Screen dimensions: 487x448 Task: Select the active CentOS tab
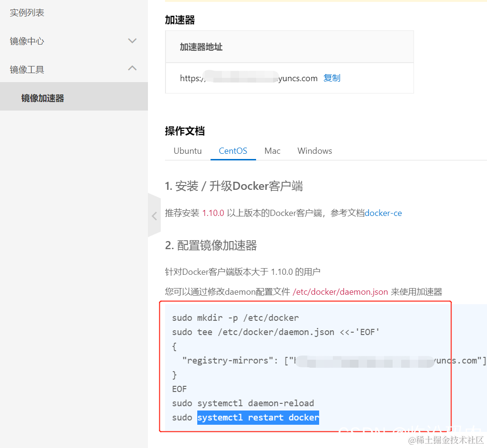point(233,150)
